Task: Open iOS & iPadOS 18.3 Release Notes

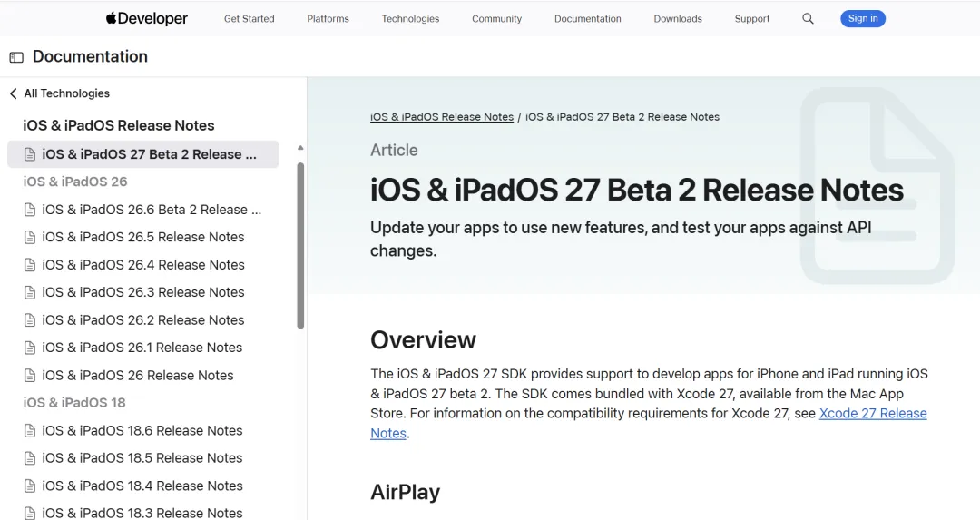Action: [x=142, y=513]
